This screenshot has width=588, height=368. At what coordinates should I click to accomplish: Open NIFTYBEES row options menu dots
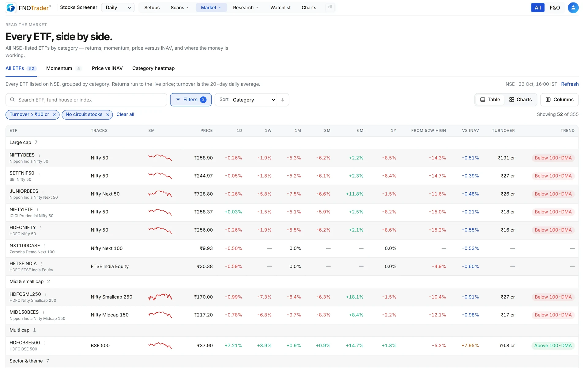pos(39,155)
